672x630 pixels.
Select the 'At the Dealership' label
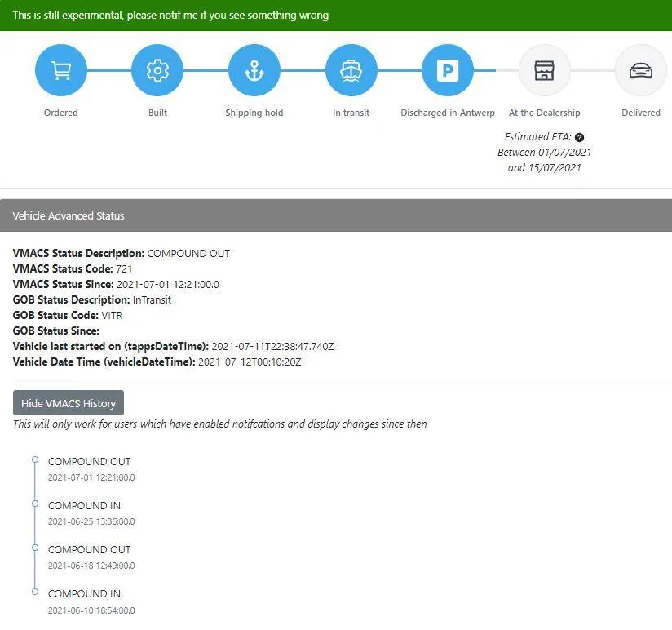click(544, 113)
